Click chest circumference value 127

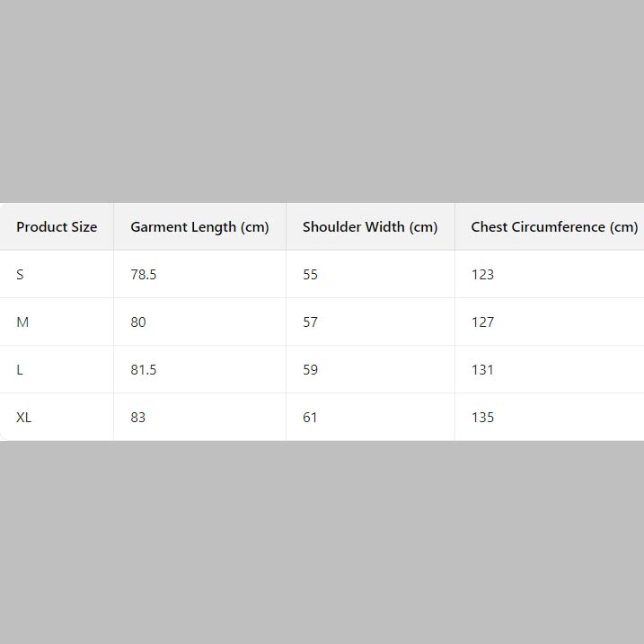tap(483, 322)
